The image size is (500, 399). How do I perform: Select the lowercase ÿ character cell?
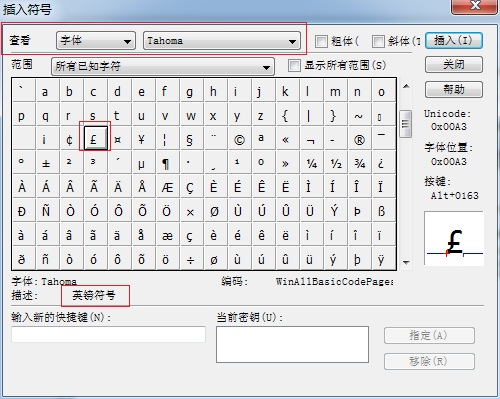point(383,258)
